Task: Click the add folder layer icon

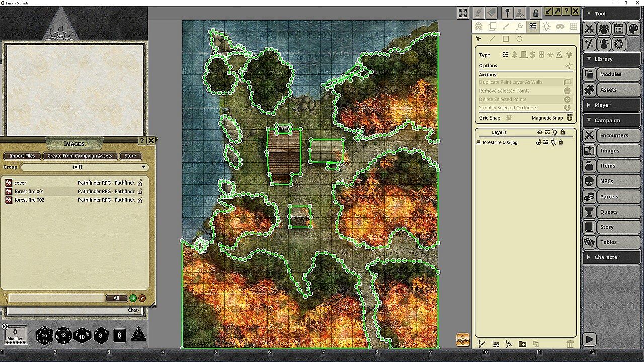Action: click(522, 344)
